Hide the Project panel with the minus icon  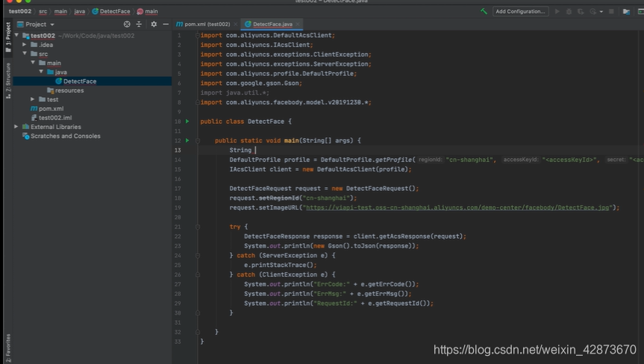tap(166, 24)
